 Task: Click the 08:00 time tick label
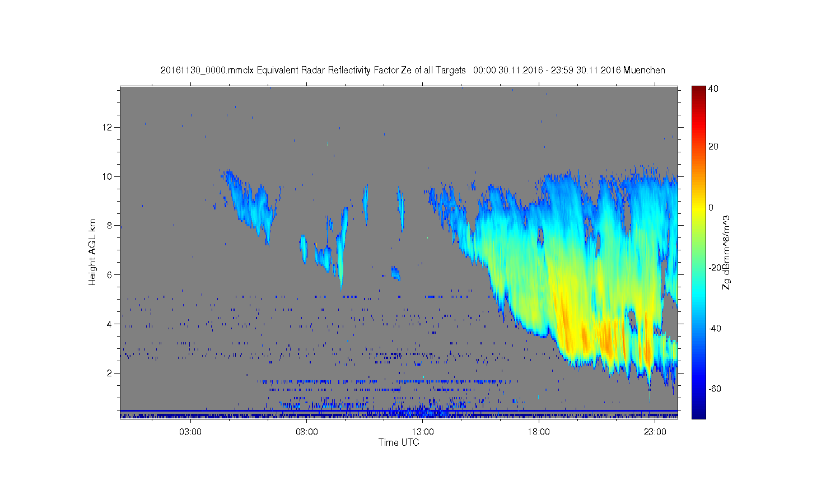click(x=307, y=432)
